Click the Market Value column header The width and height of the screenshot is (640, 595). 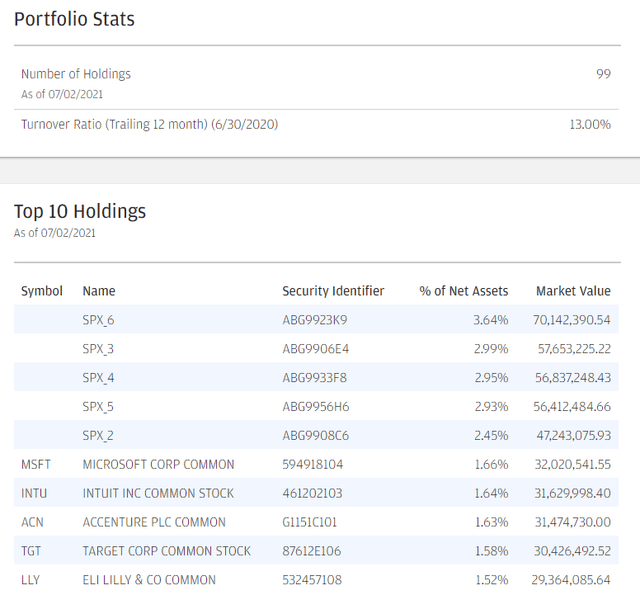[573, 291]
